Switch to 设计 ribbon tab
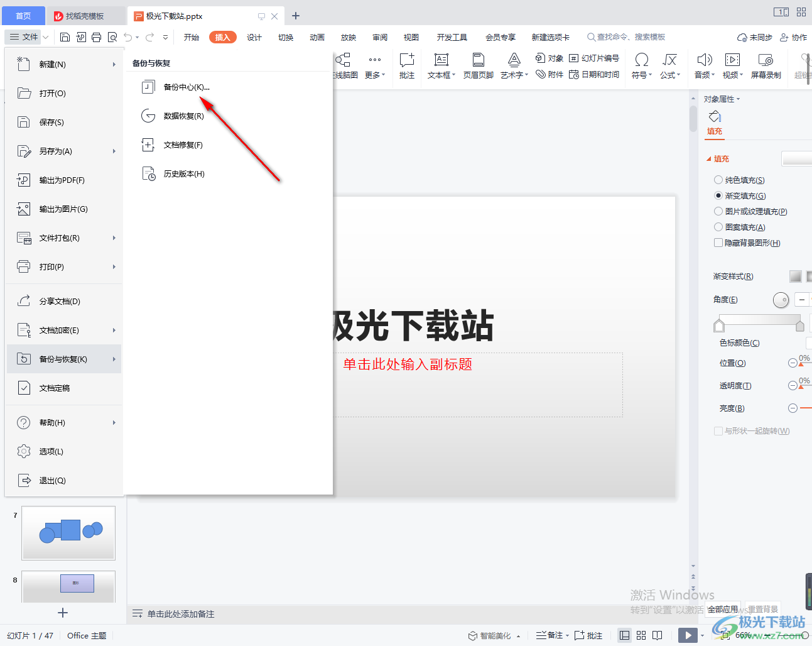 tap(254, 37)
